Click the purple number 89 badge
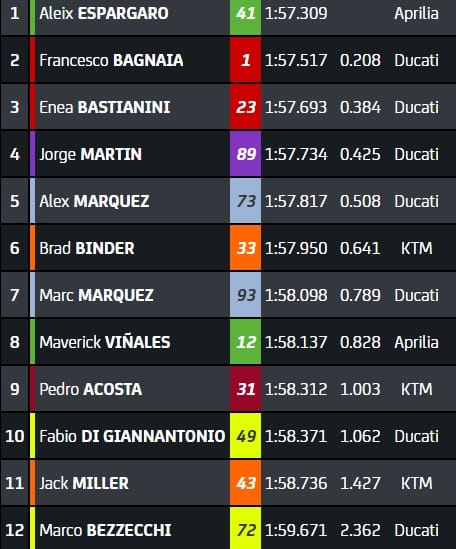The image size is (456, 549). coord(245,154)
